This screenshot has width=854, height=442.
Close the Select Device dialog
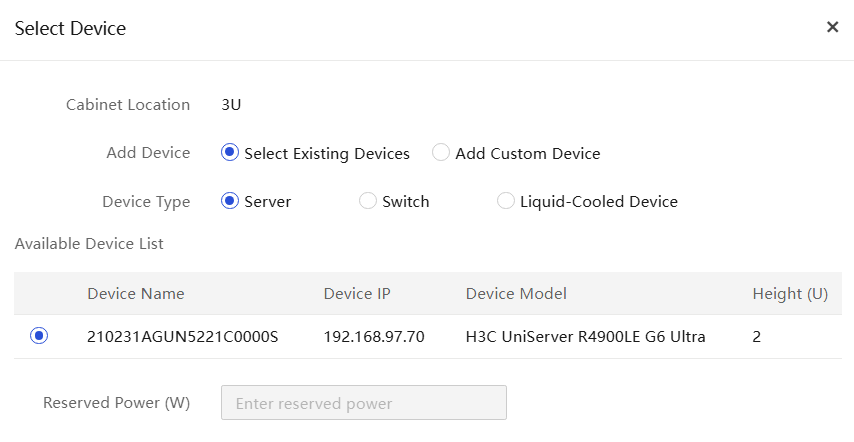(832, 27)
